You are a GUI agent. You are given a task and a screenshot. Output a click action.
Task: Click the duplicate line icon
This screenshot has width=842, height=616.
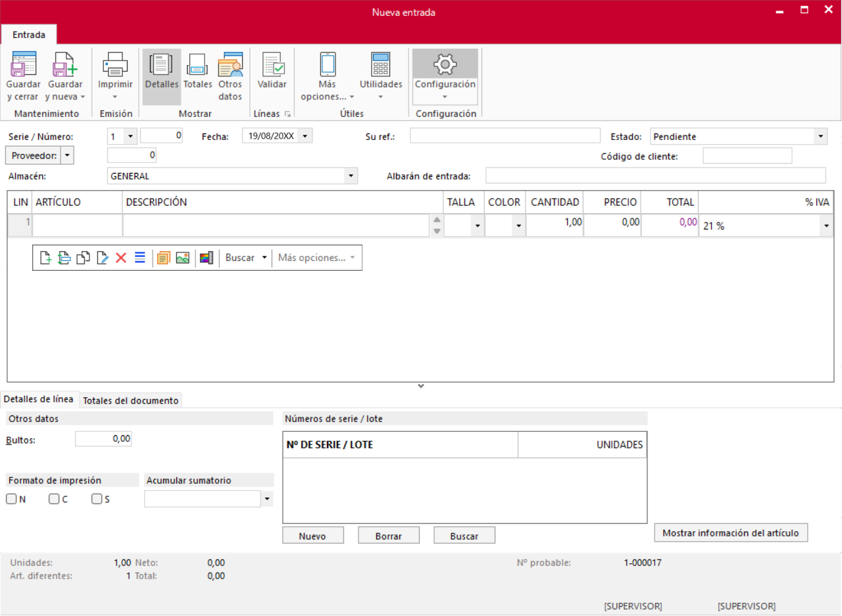[83, 258]
